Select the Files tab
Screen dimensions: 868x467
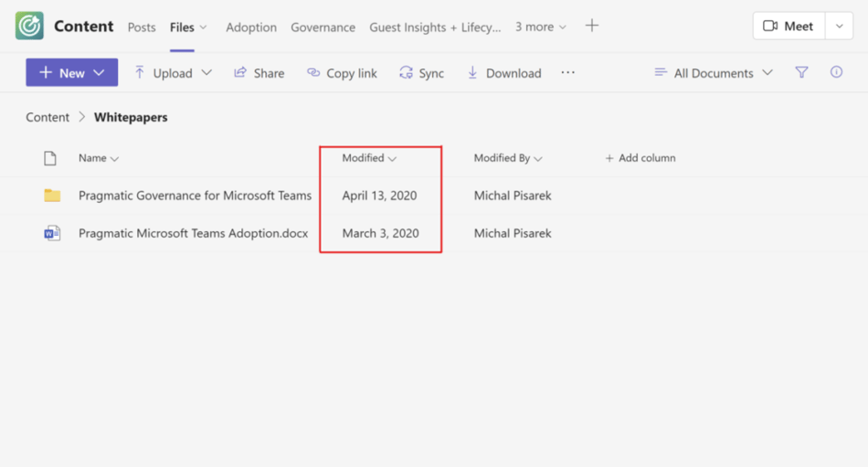(x=182, y=27)
